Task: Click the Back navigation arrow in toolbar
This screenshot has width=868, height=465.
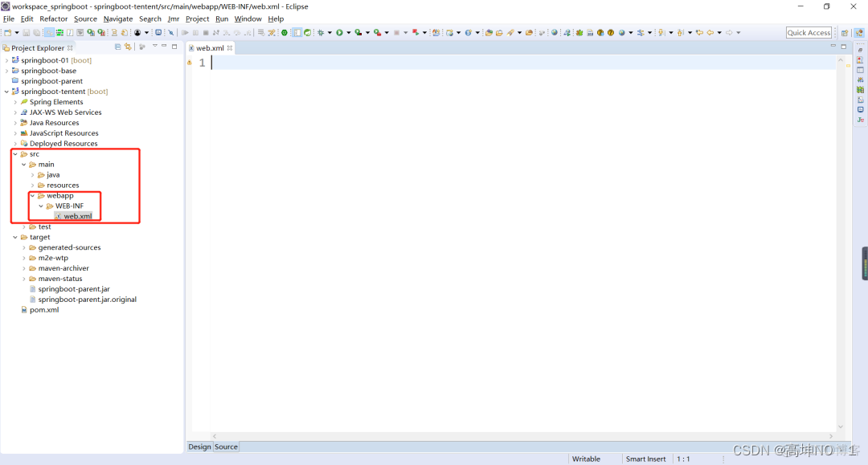Action: point(710,33)
